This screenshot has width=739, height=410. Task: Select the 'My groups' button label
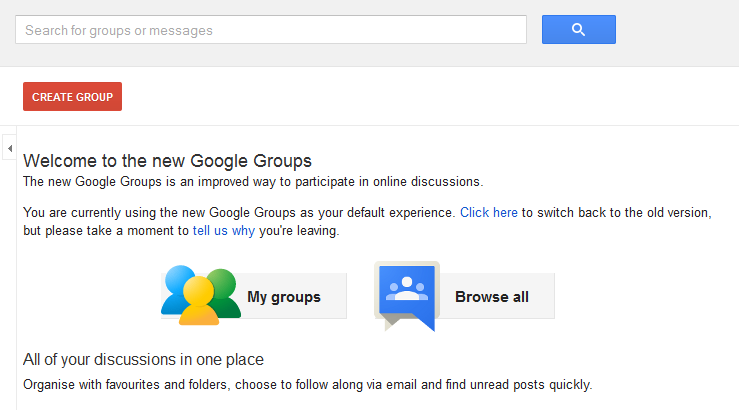[x=284, y=297]
